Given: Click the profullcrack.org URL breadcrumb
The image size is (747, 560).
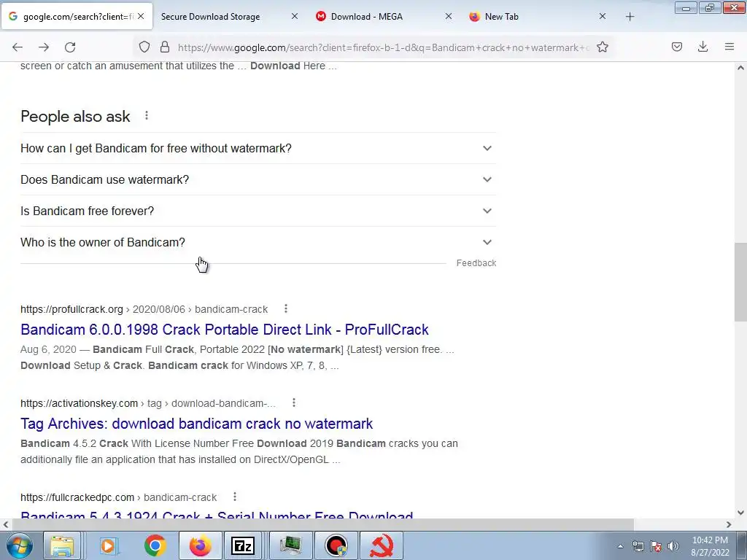Looking at the screenshot, I should (x=144, y=309).
